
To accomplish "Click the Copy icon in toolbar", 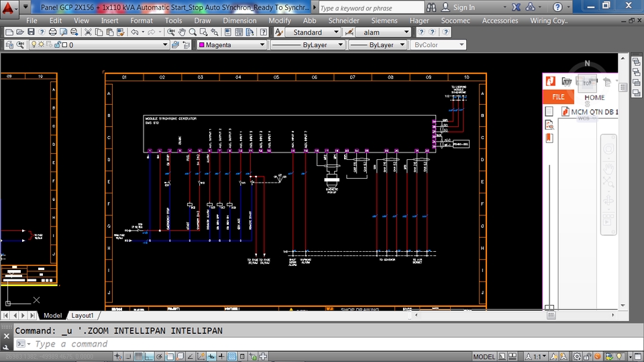I will click(x=99, y=32).
